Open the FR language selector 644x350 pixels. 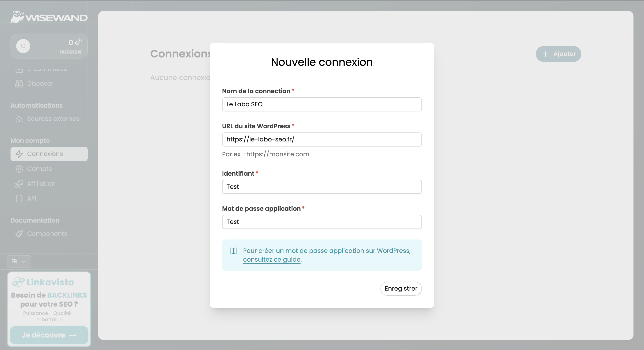19,261
